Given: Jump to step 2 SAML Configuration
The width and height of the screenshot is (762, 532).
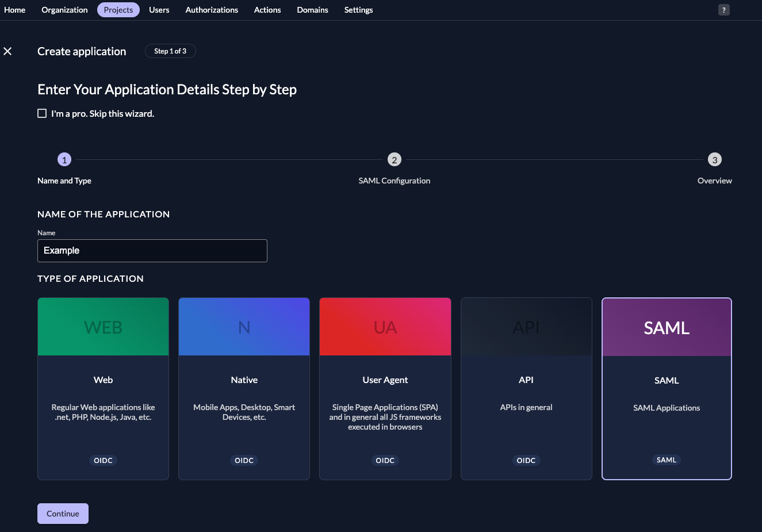Looking at the screenshot, I should (395, 159).
